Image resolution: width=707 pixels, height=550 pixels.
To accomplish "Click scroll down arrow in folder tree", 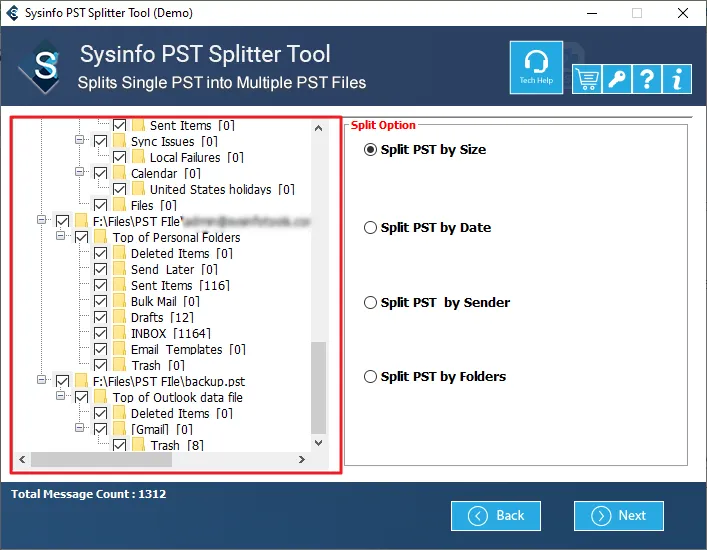I will coord(318,443).
